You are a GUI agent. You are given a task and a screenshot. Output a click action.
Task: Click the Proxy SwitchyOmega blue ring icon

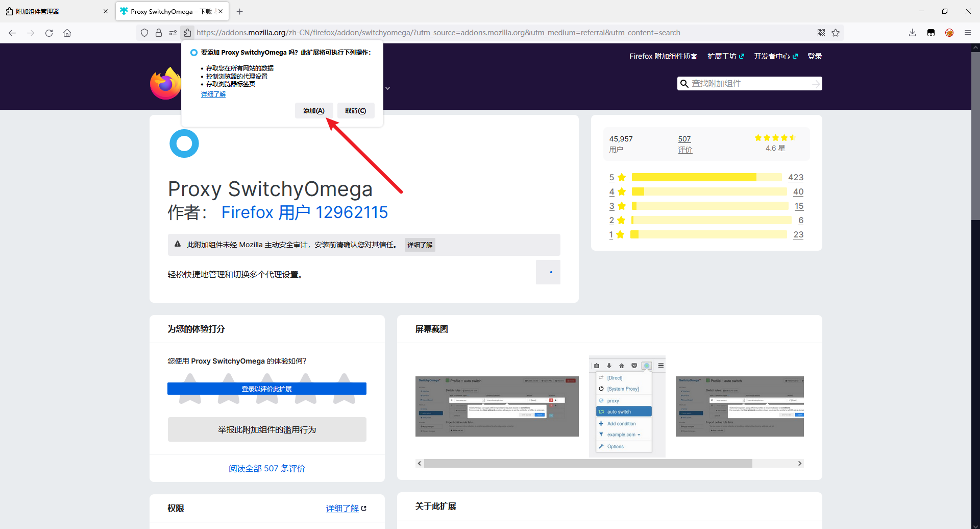[x=184, y=143]
